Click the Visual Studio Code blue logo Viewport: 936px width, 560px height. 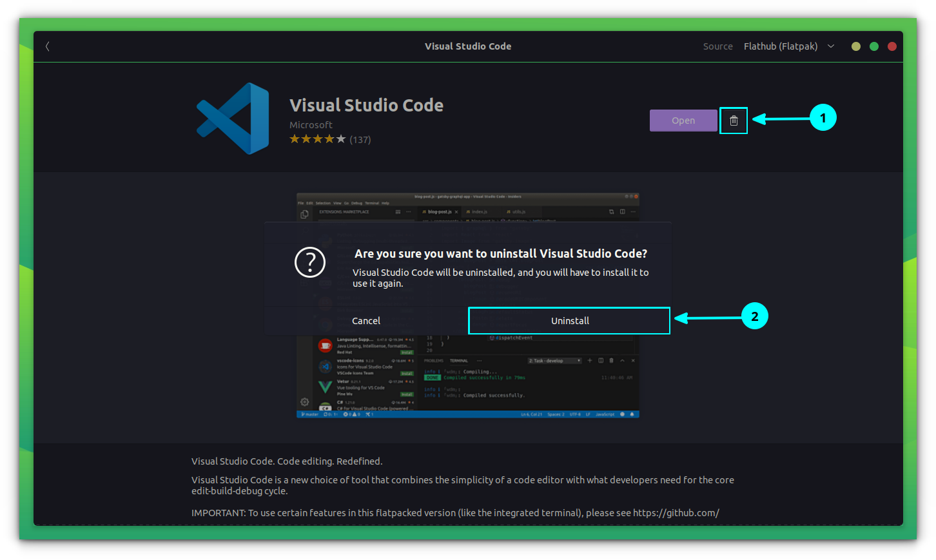click(232, 118)
